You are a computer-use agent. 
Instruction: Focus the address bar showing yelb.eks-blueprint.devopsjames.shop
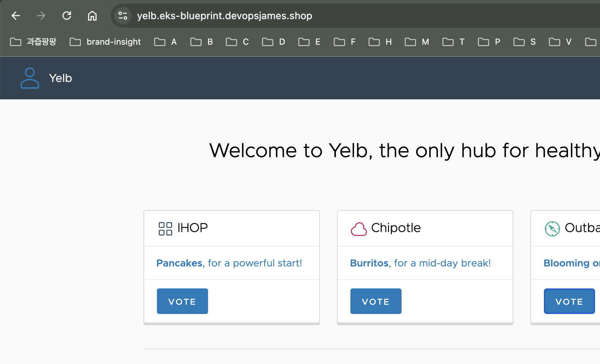coord(355,16)
